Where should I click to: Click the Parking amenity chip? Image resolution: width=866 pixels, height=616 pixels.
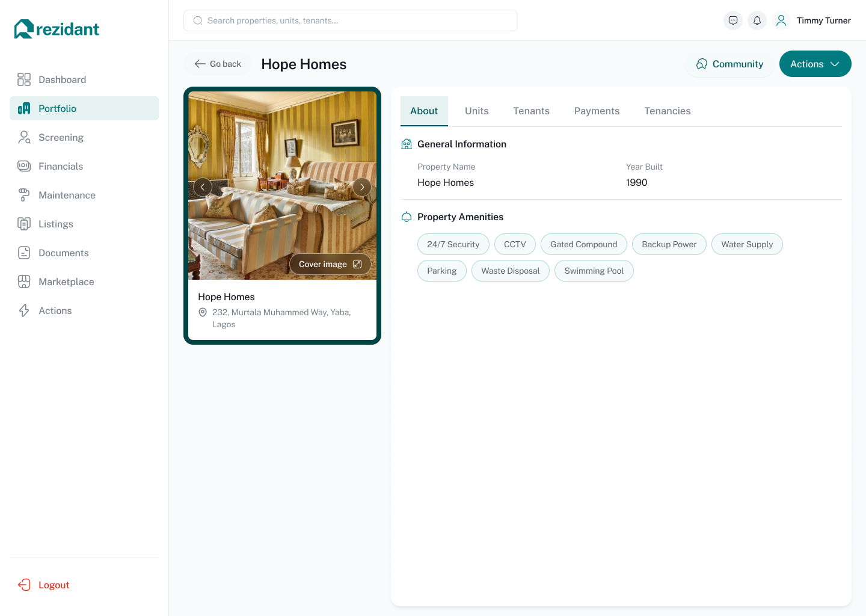pyautogui.click(x=442, y=271)
